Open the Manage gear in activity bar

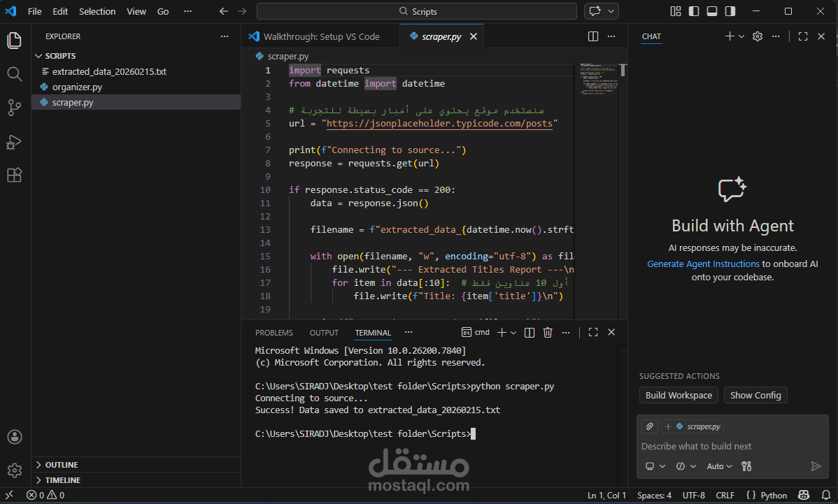(15, 470)
